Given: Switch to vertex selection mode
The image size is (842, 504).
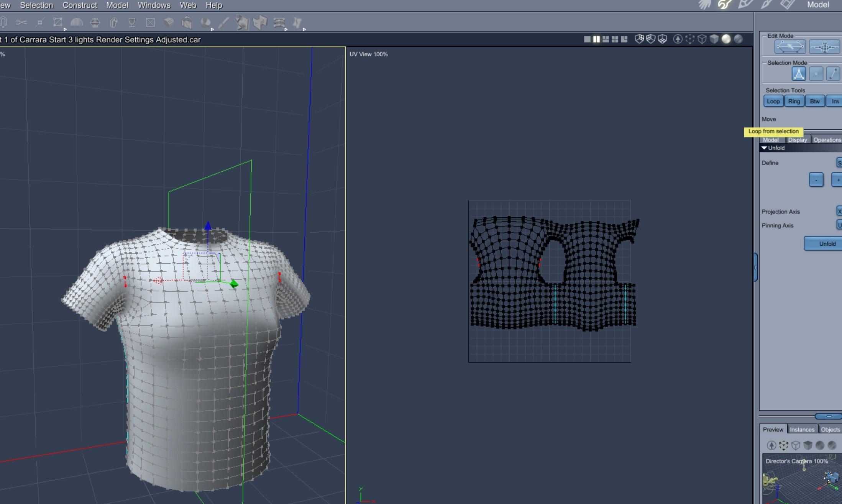Looking at the screenshot, I should pyautogui.click(x=816, y=74).
